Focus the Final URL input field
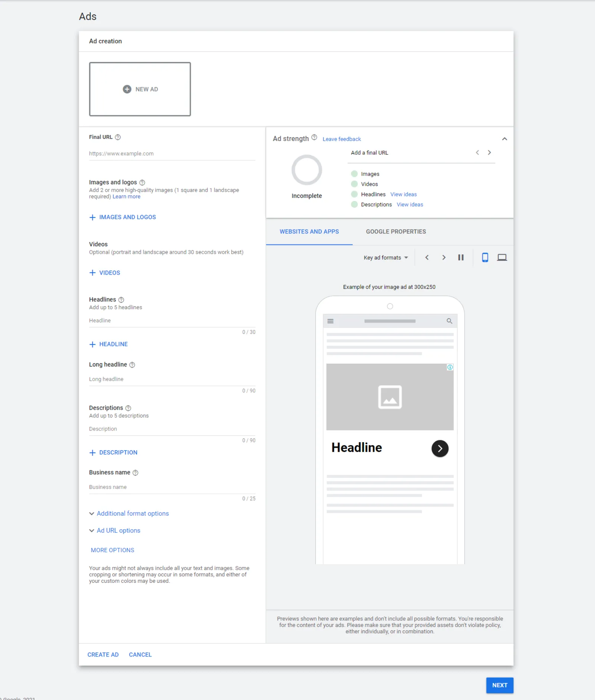The height and width of the screenshot is (700, 595). click(172, 154)
